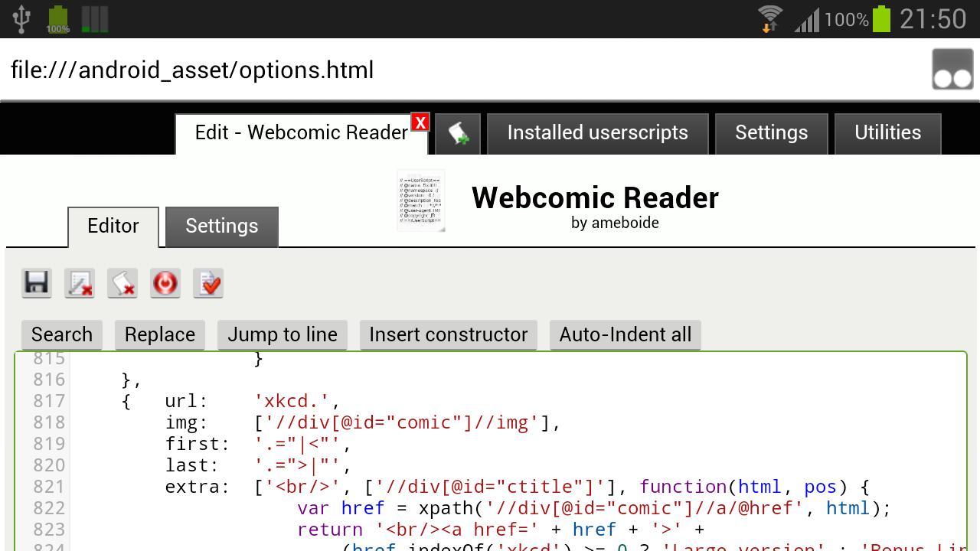The image size is (980, 551).
Task: Click the document with pencil and red X icon
Action: click(80, 282)
